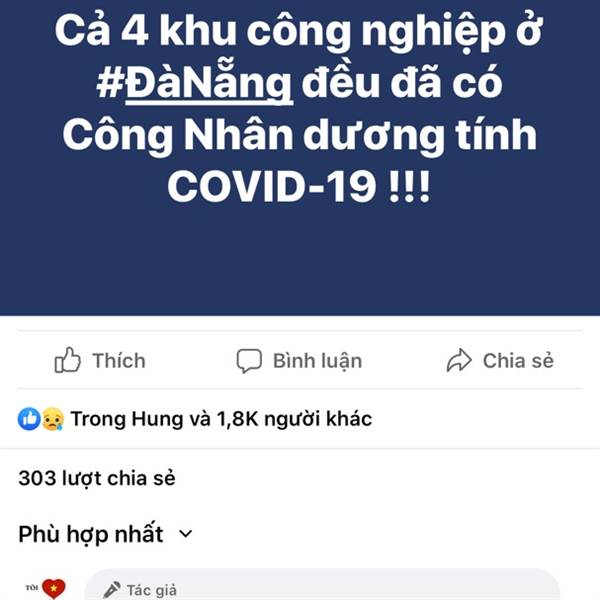Click the Thích label to like post
600x600 pixels.
[x=119, y=361]
